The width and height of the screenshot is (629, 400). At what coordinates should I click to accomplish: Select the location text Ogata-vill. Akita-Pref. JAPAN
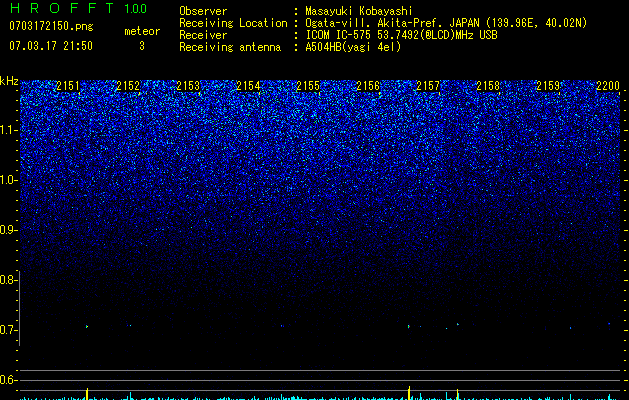pos(392,23)
